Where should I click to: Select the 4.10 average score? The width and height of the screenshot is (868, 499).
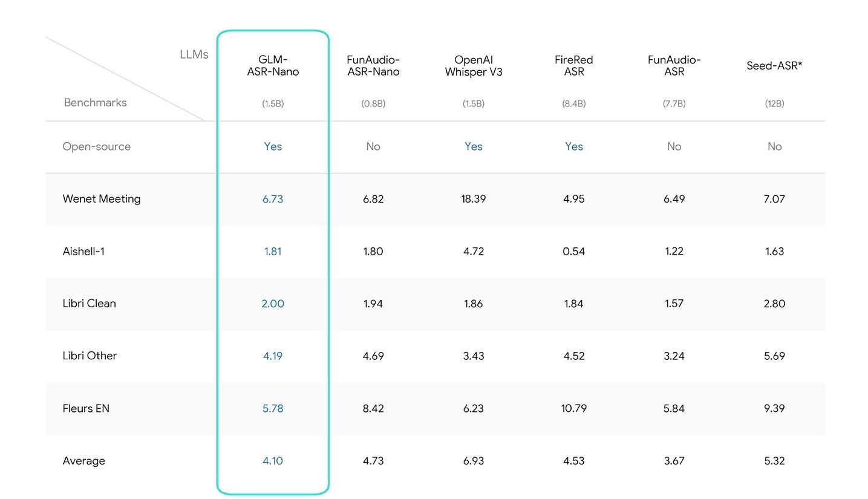[273, 461]
